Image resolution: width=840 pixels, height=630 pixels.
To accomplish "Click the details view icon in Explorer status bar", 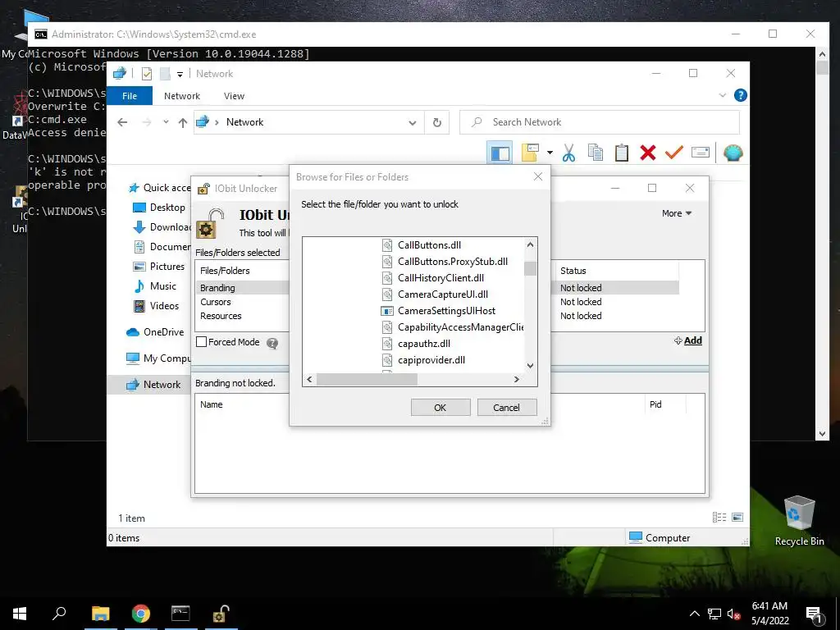I will point(719,517).
